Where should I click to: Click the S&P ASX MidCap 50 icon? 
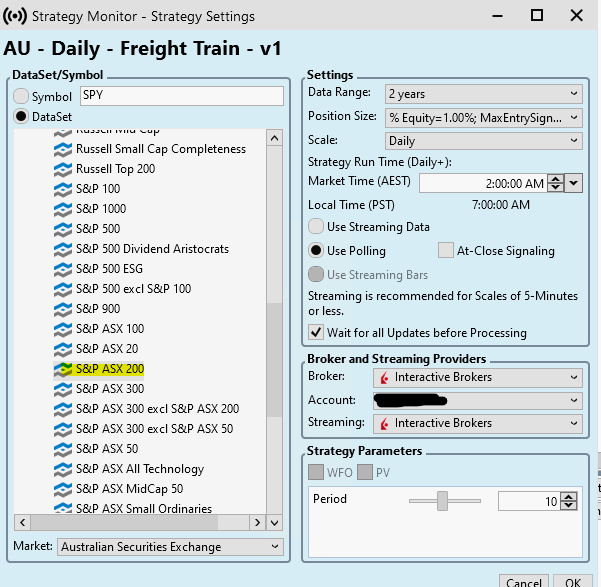click(x=62, y=489)
